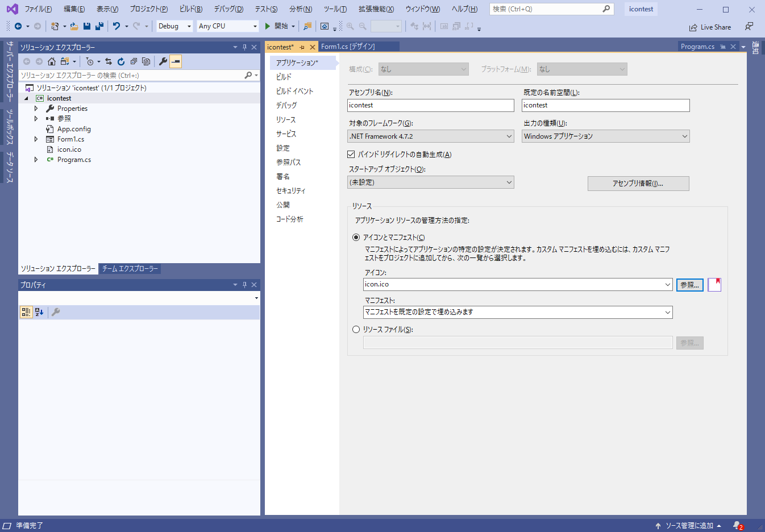Click Sync with Active Document icon
The height and width of the screenshot is (532, 765).
click(109, 61)
